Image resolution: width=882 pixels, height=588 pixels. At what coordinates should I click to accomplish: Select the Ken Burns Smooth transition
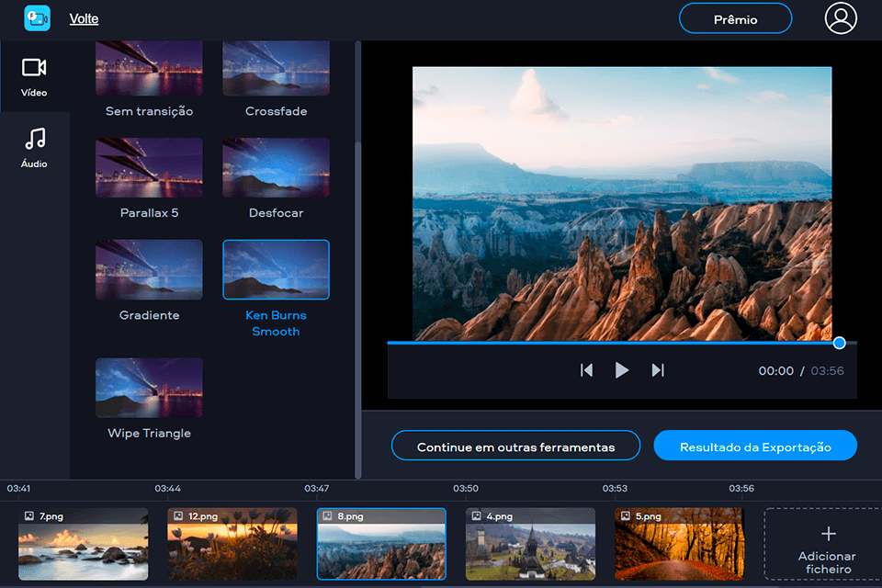pyautogui.click(x=276, y=269)
